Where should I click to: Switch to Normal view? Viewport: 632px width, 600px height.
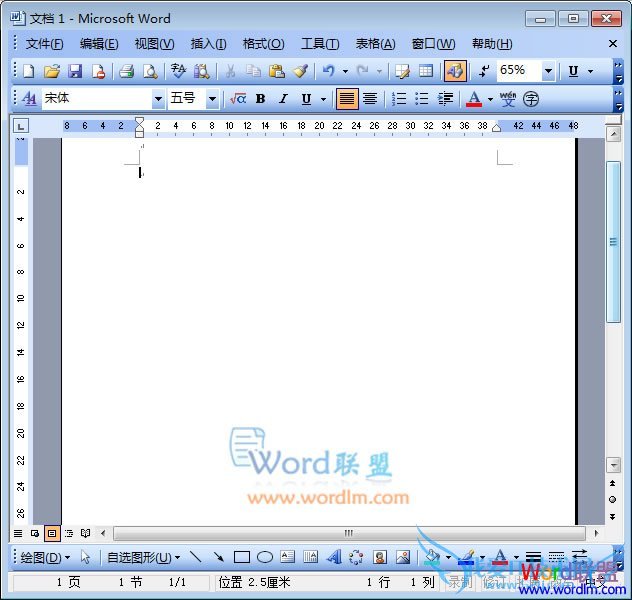[x=18, y=534]
